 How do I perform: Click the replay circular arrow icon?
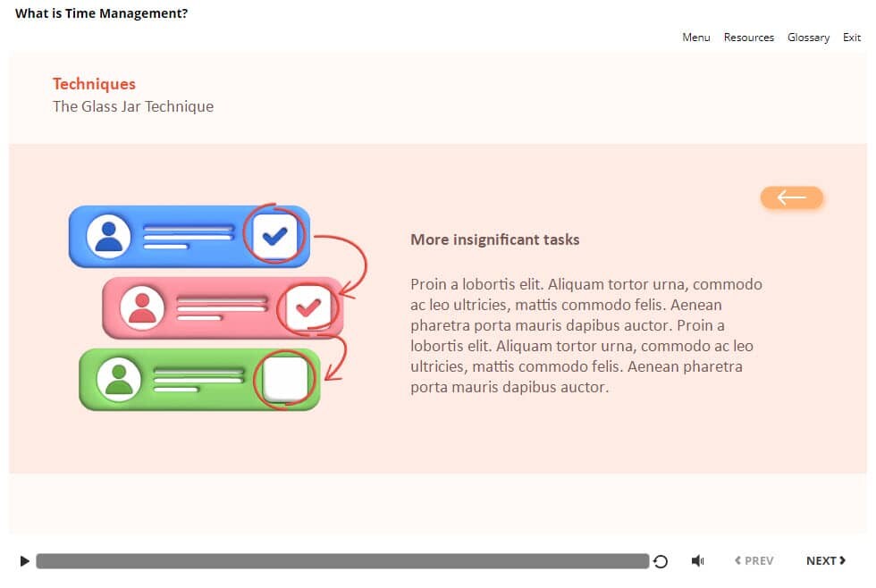[x=661, y=561]
